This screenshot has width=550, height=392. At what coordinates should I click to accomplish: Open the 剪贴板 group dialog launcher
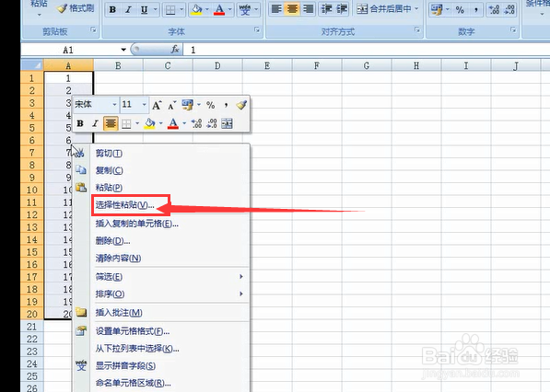pyautogui.click(x=93, y=30)
